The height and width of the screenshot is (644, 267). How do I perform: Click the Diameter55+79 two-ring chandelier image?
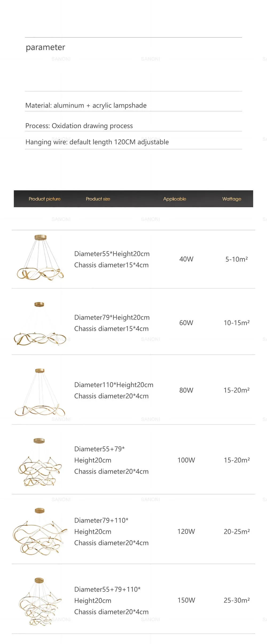tap(40, 462)
